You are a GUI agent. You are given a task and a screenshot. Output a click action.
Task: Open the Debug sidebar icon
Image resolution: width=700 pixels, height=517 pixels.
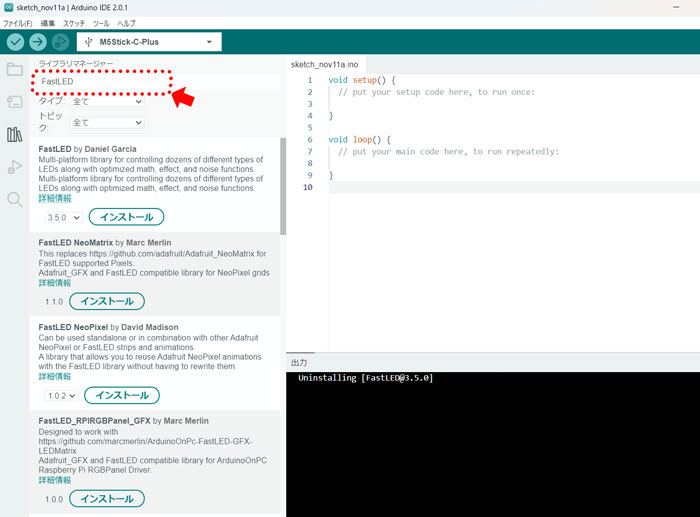pos(15,167)
